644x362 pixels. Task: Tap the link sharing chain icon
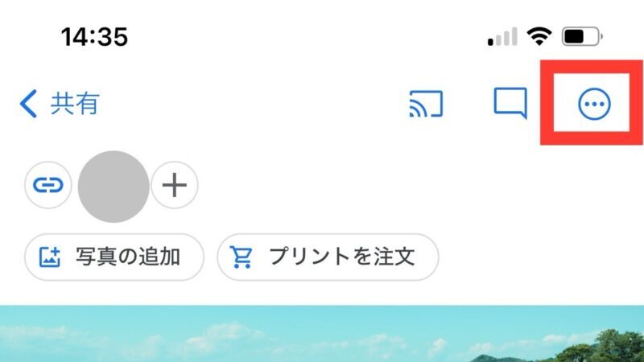(48, 185)
